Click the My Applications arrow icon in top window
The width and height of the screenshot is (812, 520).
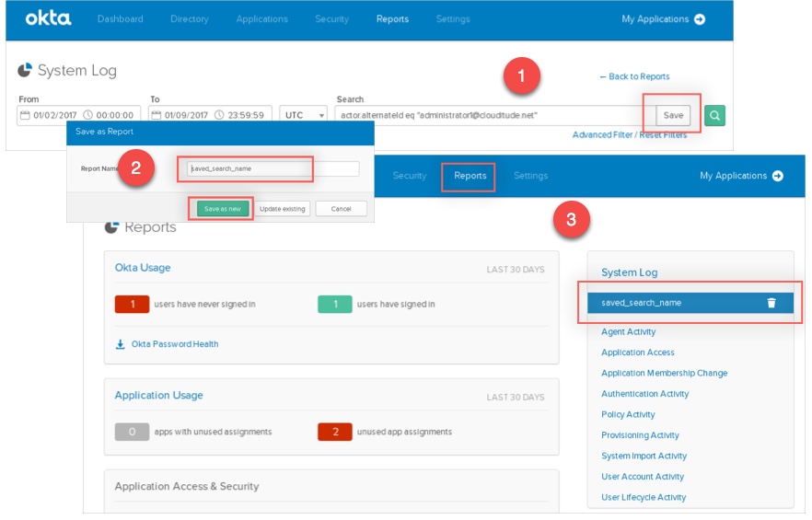(700, 19)
